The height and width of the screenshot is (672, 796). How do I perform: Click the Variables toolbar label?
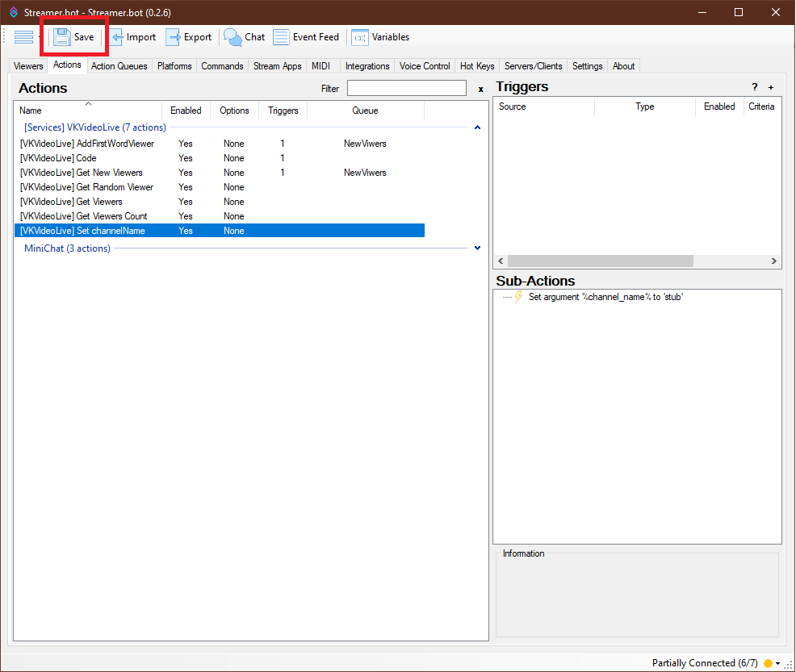391,37
